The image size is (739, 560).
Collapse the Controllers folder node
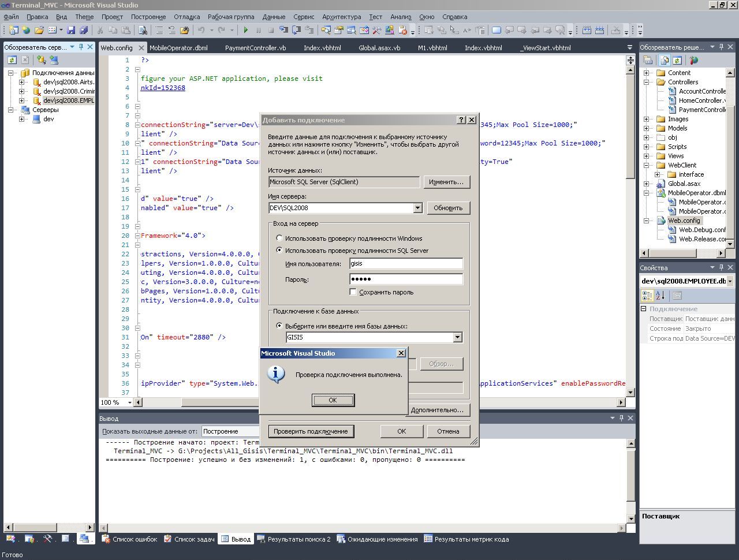tap(647, 82)
